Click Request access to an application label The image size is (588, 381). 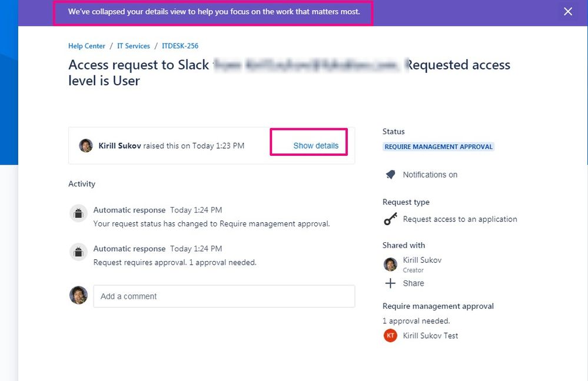coord(460,219)
